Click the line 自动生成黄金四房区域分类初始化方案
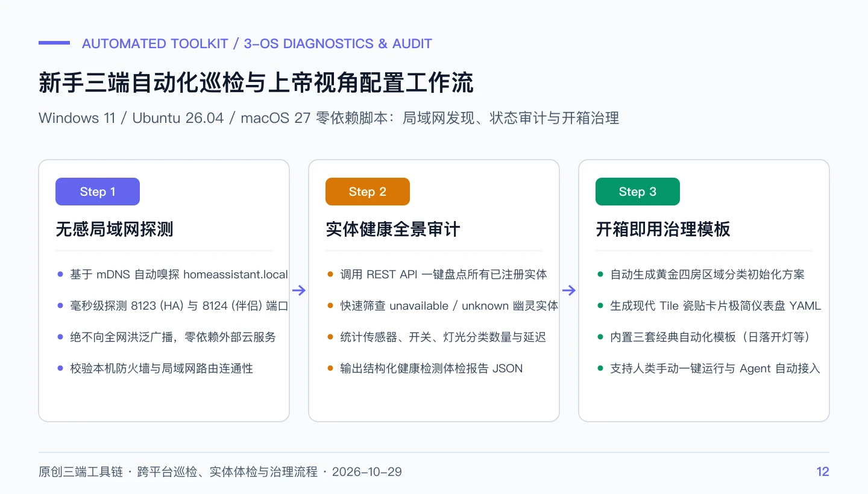This screenshot has height=494, width=868. pyautogui.click(x=707, y=274)
